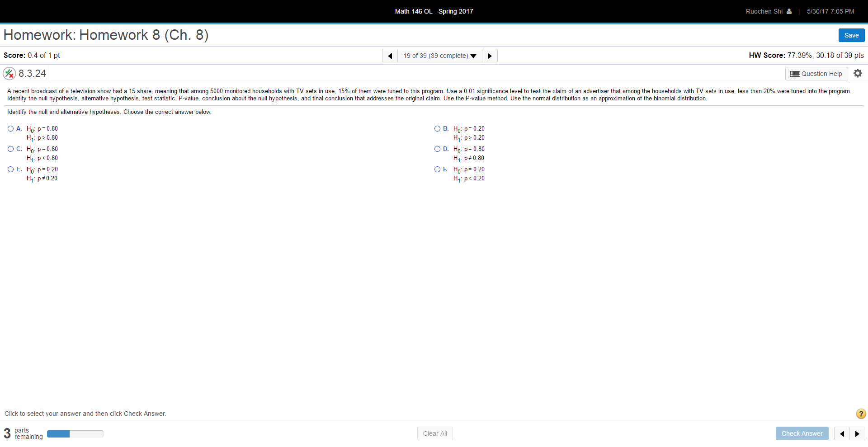The height and width of the screenshot is (447, 868).
Task: Click the Clear All button
Action: pyautogui.click(x=434, y=433)
